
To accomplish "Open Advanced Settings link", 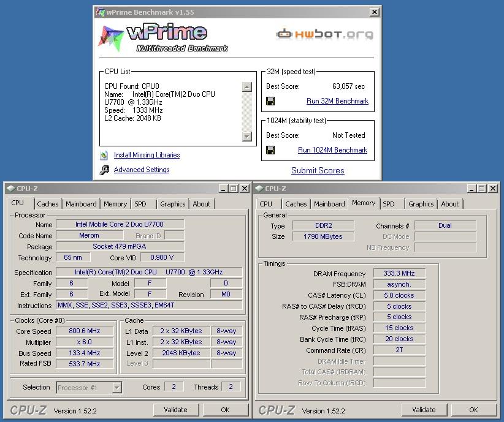I will tap(142, 170).
